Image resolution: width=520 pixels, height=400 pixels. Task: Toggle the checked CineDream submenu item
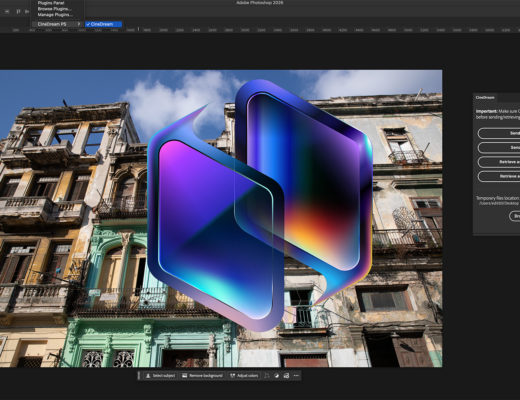(x=103, y=24)
